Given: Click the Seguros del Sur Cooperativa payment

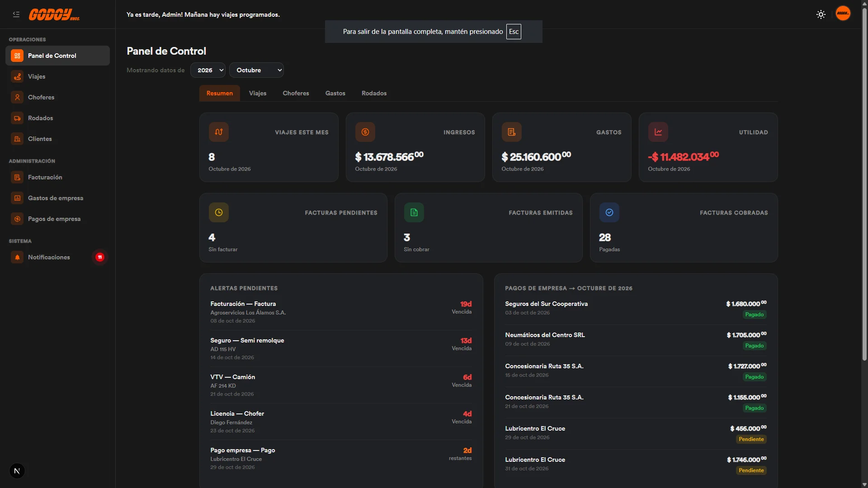Looking at the screenshot, I should click(x=636, y=309).
